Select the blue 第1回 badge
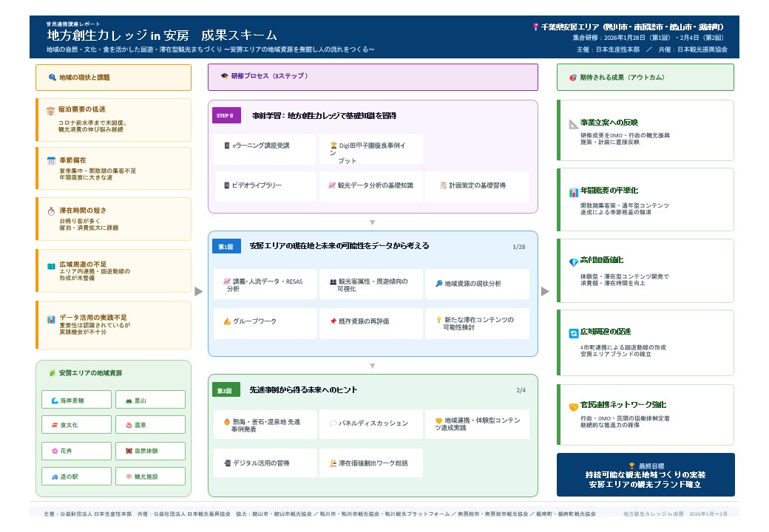Image resolution: width=769 pixels, height=532 pixels. pyautogui.click(x=225, y=247)
